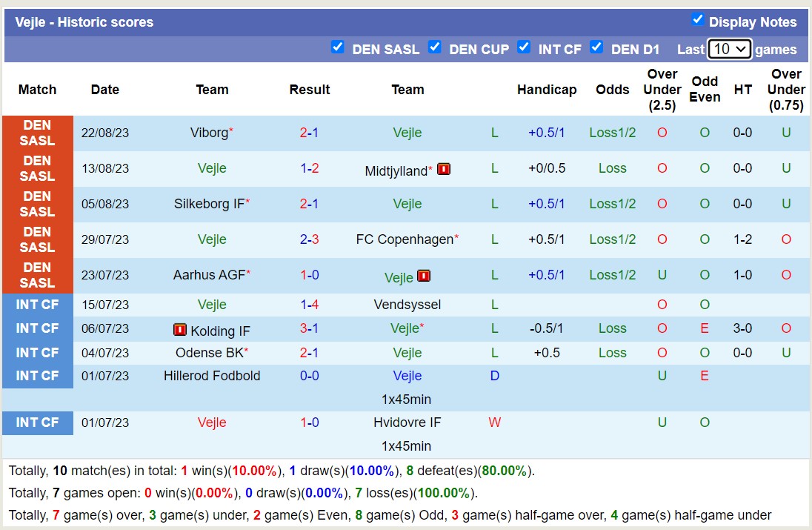This screenshot has width=812, height=530.
Task: Click the Odd Even column header
Action: coord(705,90)
